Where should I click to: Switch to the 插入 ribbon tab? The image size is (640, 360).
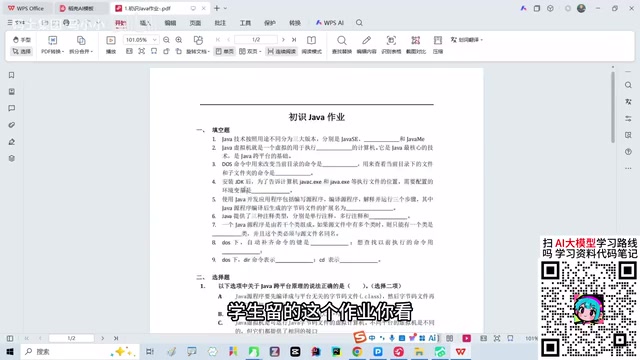coord(145,23)
